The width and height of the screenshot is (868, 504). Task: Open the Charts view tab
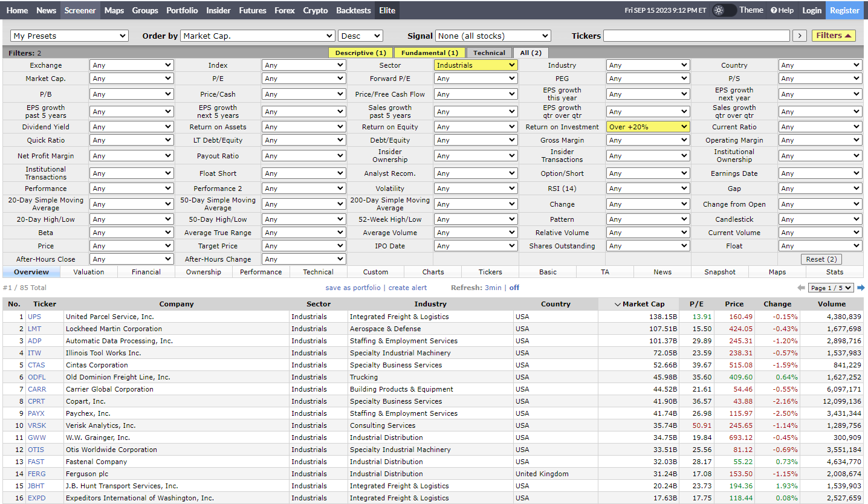point(433,272)
